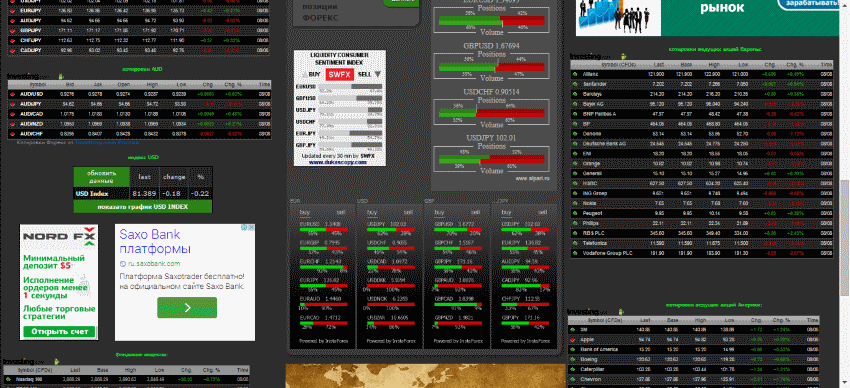Select the USD tab in InstaForex widget
This screenshot has height=388, width=850.
[362, 201]
